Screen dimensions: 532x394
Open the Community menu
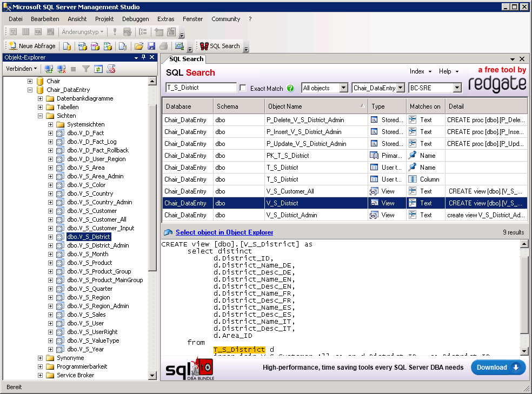[225, 19]
